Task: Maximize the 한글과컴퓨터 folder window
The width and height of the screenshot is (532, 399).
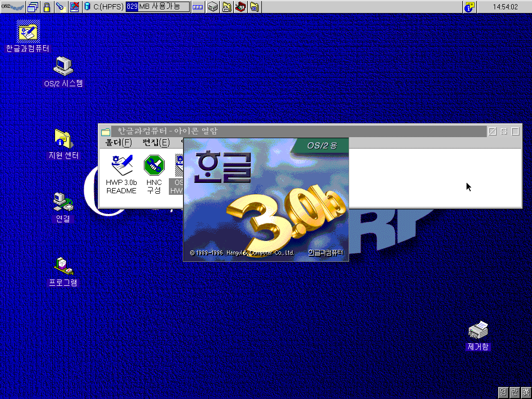Action: coord(515,131)
